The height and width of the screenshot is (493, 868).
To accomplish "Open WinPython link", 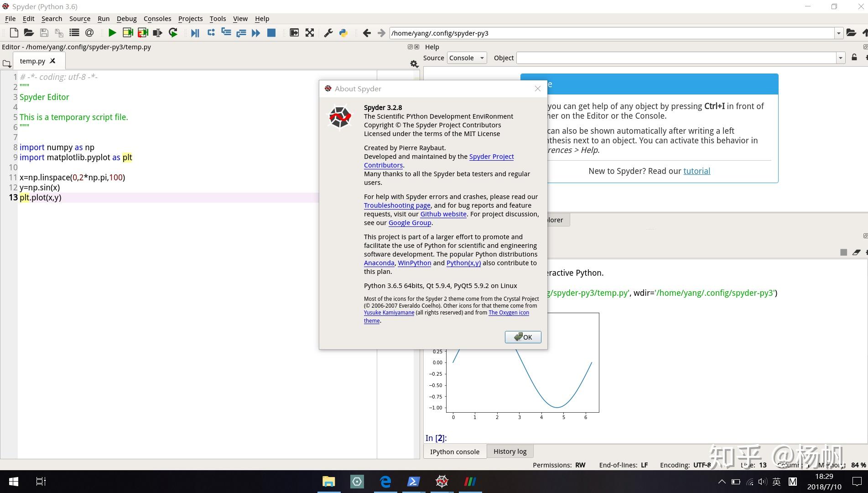I will (x=414, y=263).
